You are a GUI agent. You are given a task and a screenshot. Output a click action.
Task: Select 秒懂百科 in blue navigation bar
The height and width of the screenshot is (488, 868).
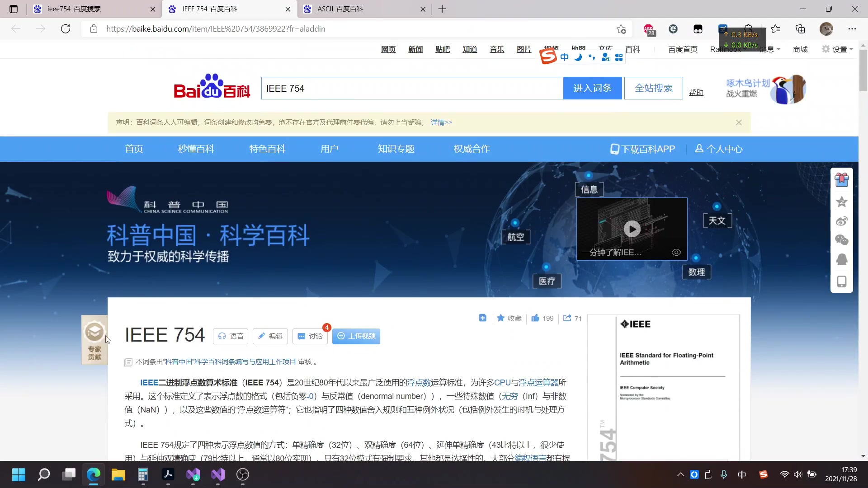pos(196,149)
